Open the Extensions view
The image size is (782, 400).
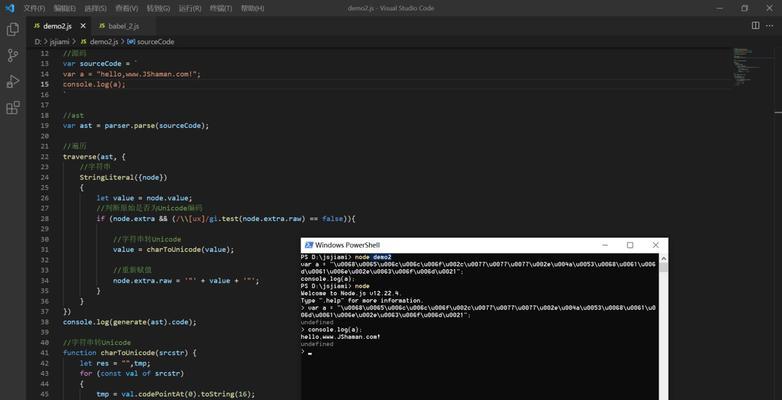(13, 108)
